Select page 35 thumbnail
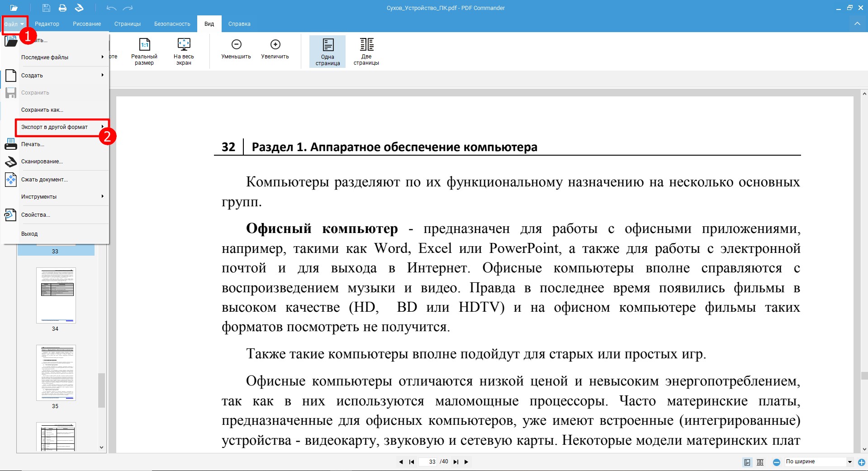Image resolution: width=868 pixels, height=471 pixels. [56, 373]
